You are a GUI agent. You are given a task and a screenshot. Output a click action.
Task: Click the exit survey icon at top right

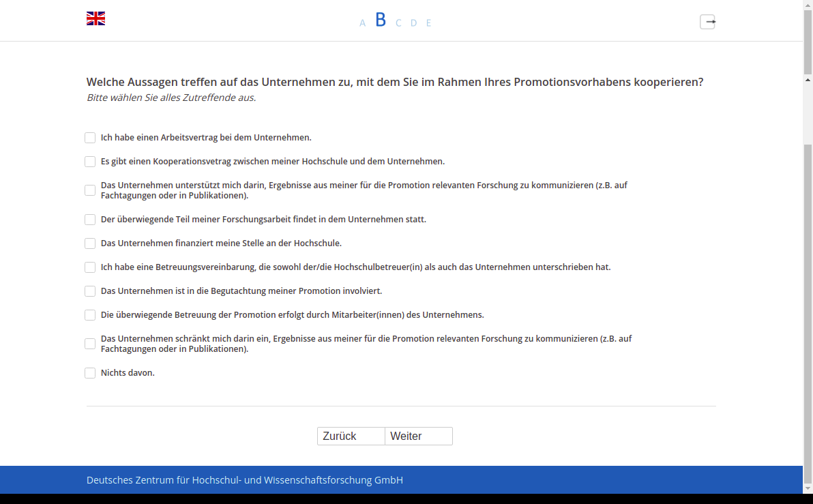point(708,22)
